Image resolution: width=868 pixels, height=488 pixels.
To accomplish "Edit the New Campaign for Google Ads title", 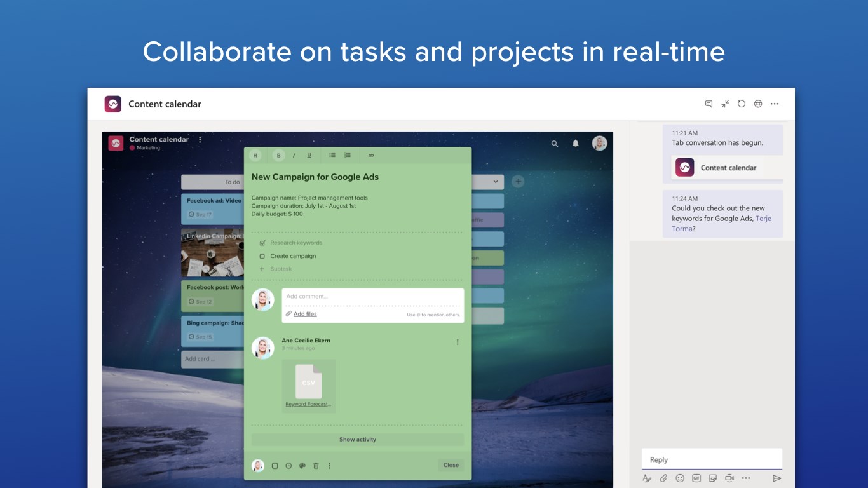I will (316, 177).
